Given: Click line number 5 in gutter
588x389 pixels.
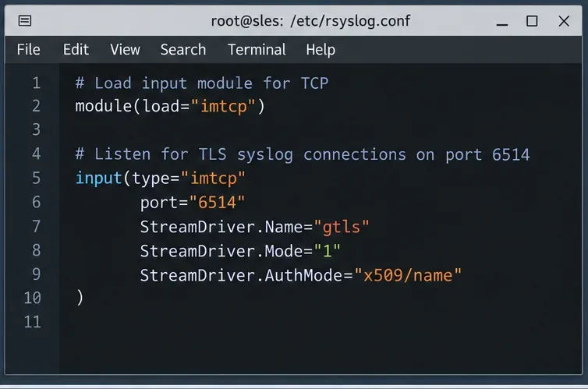Looking at the screenshot, I should tap(36, 178).
